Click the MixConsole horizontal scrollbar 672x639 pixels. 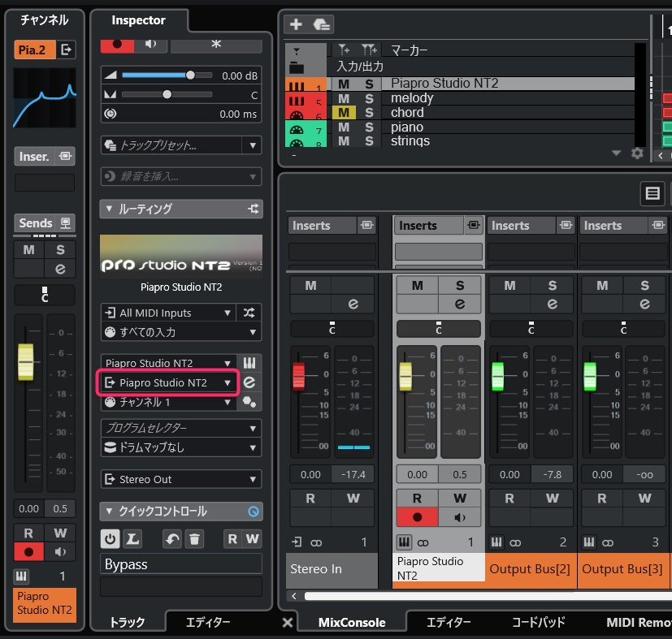pyautogui.click(x=488, y=596)
